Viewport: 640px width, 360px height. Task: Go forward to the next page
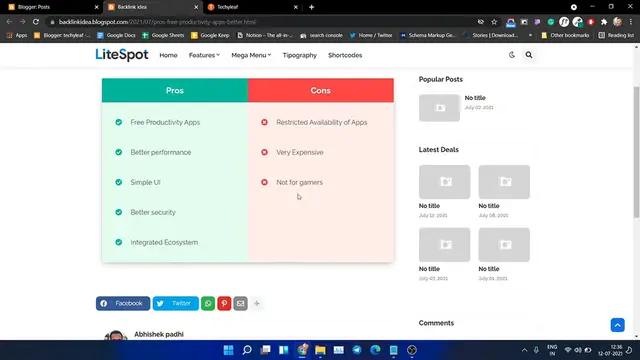[22, 22]
